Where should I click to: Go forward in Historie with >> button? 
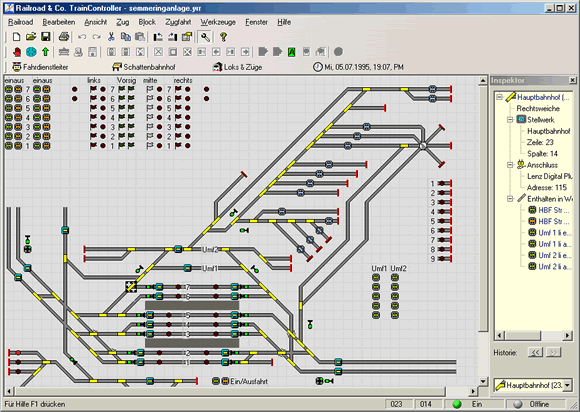click(553, 352)
